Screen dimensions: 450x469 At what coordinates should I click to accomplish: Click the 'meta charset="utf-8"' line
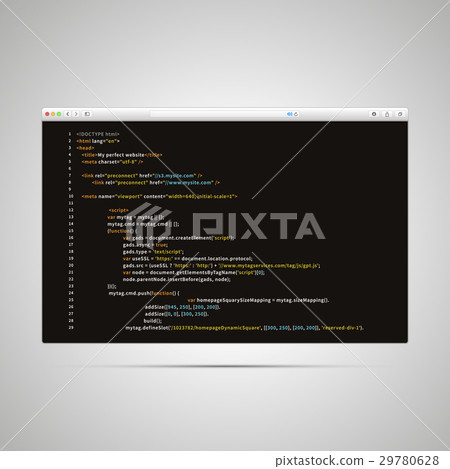tap(112, 162)
